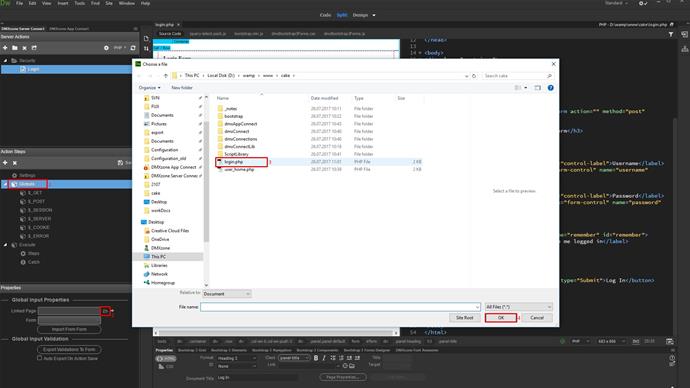Screen dimensions: 690x388
Task: Click the save icon in Action Steps toolbar
Action: [x=121, y=163]
